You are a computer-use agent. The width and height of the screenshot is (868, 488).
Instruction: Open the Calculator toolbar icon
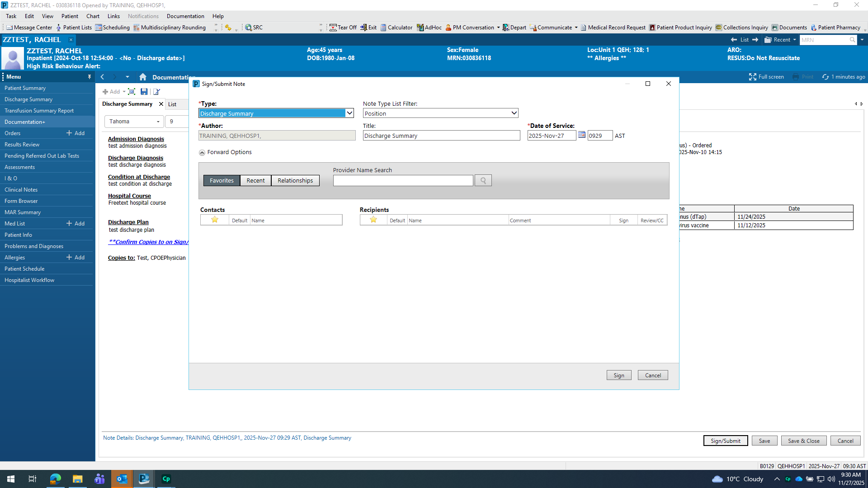(x=396, y=28)
